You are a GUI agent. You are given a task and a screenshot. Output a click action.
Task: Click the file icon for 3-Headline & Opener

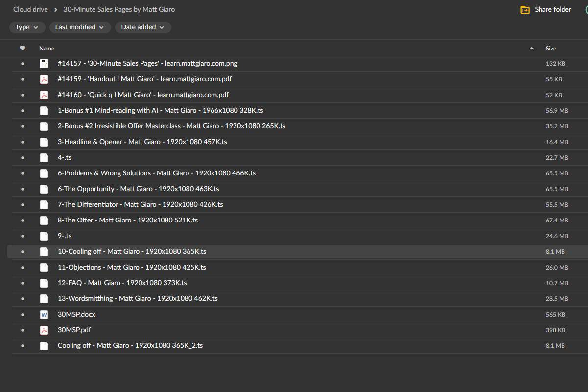pos(44,142)
